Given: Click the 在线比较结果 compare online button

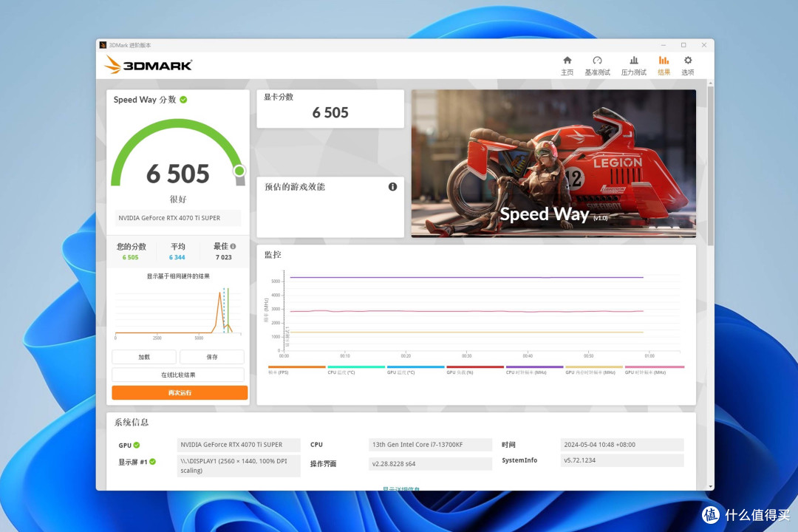Looking at the screenshot, I should click(x=178, y=375).
